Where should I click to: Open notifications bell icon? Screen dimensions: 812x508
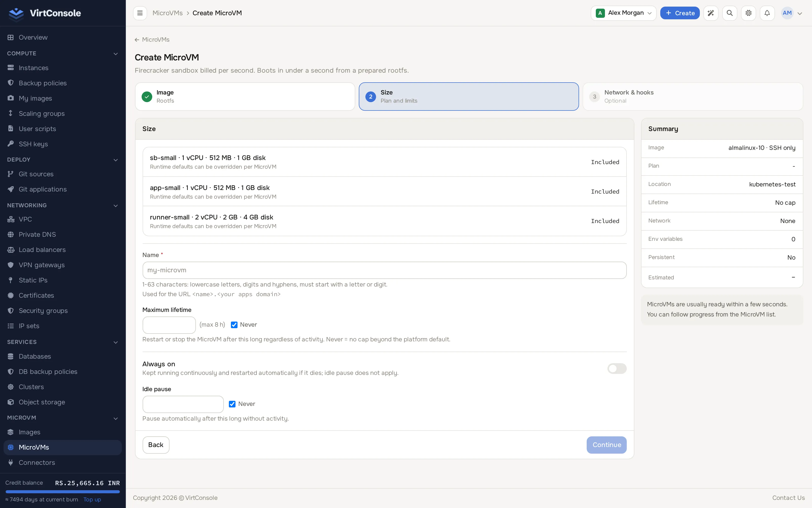click(767, 13)
